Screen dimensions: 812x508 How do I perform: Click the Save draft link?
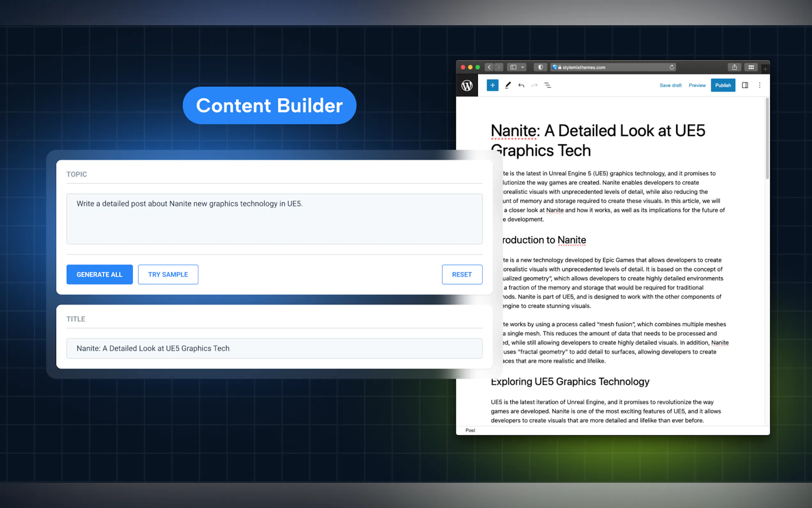tap(670, 85)
